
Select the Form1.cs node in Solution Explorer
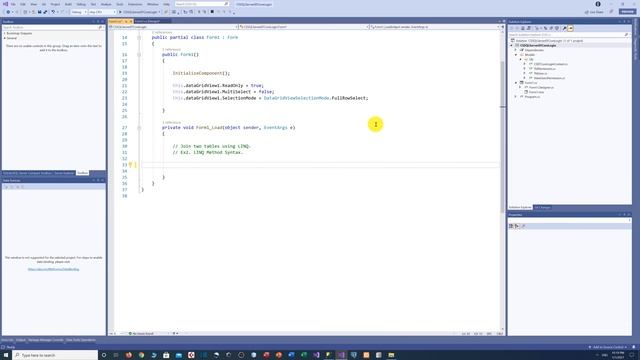tap(531, 83)
